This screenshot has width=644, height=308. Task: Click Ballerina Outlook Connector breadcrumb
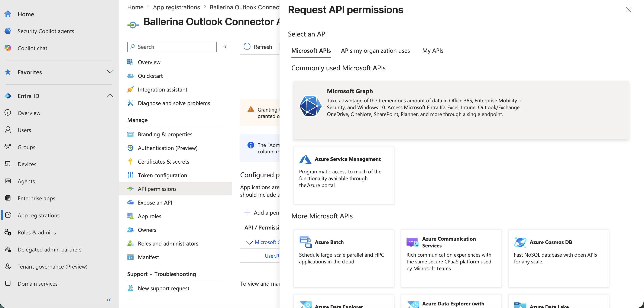tap(244, 7)
